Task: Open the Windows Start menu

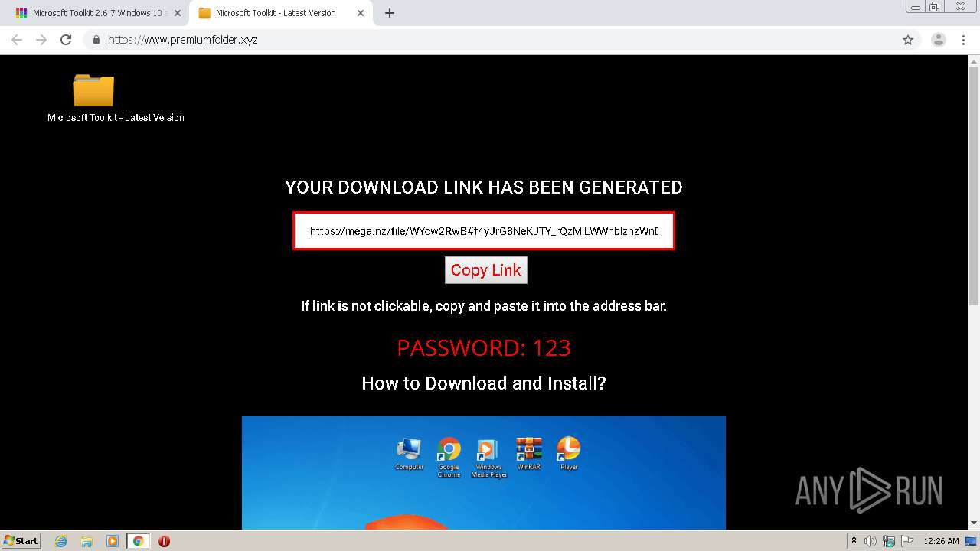Action: (x=21, y=541)
